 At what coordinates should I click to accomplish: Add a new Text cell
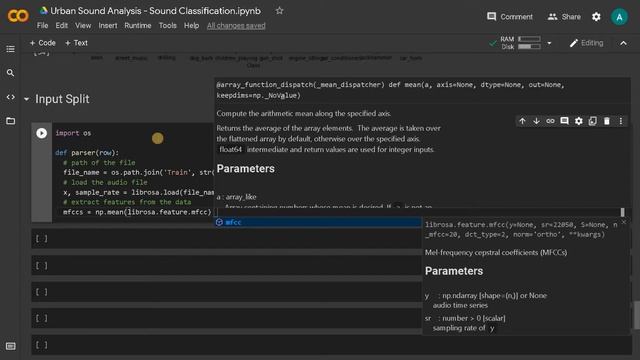(76, 43)
